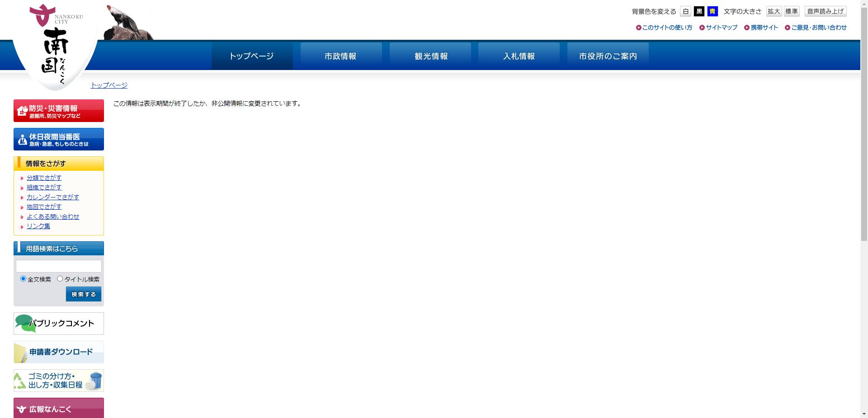
Task: Switch to the 市政情報 tab
Action: point(341,56)
